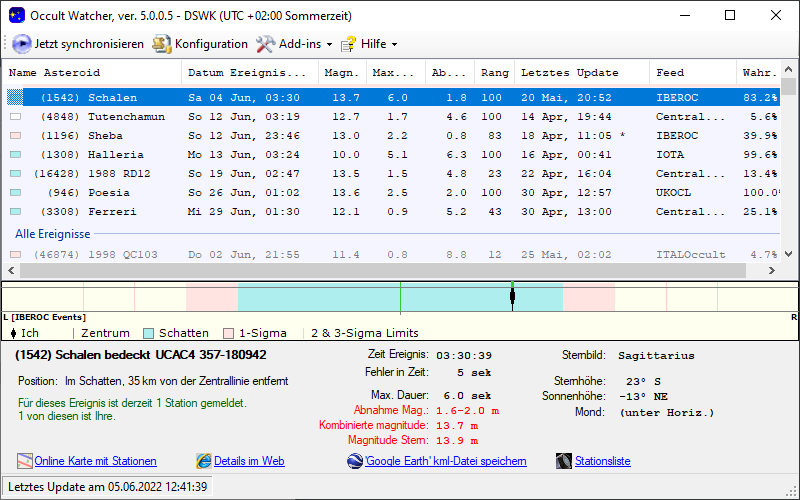The height and width of the screenshot is (500, 800).
Task: Toggle the status box for Sheba row
Action: click(x=15, y=136)
